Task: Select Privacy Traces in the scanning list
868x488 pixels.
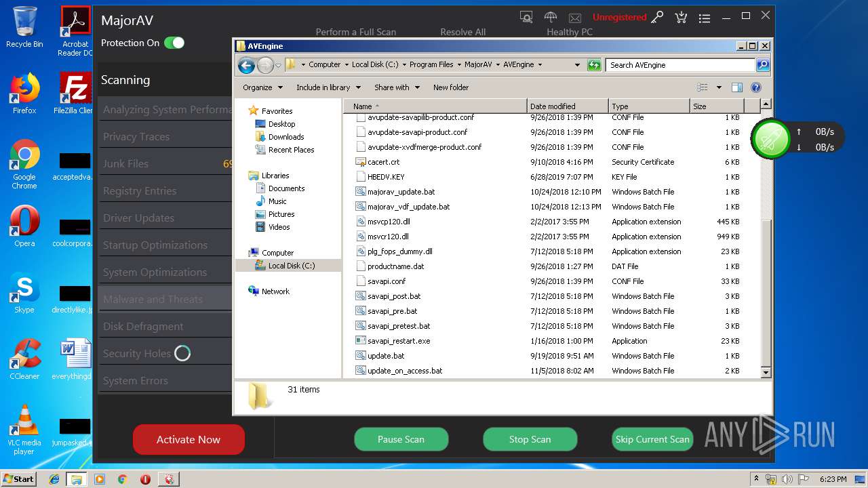Action: pyautogui.click(x=165, y=136)
